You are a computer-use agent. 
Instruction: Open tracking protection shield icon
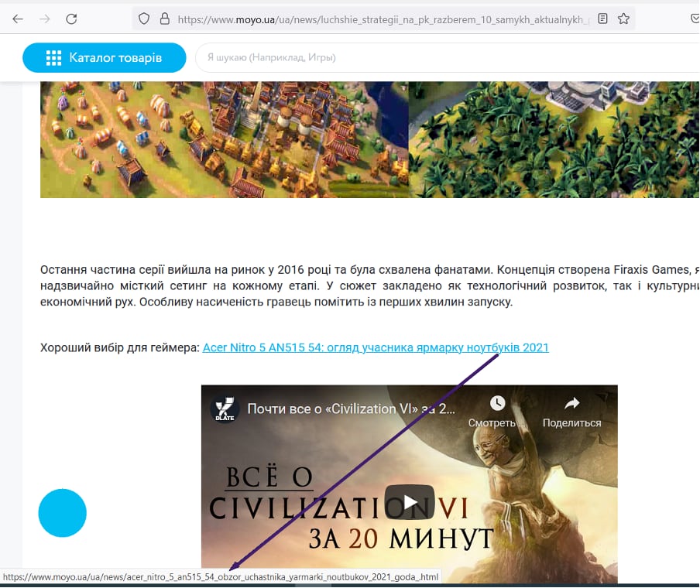tap(144, 19)
